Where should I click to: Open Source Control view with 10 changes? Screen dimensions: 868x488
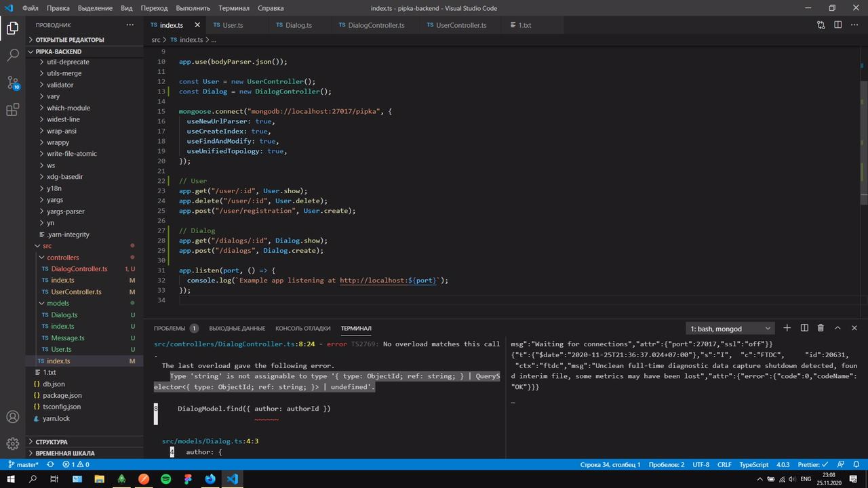click(12, 83)
